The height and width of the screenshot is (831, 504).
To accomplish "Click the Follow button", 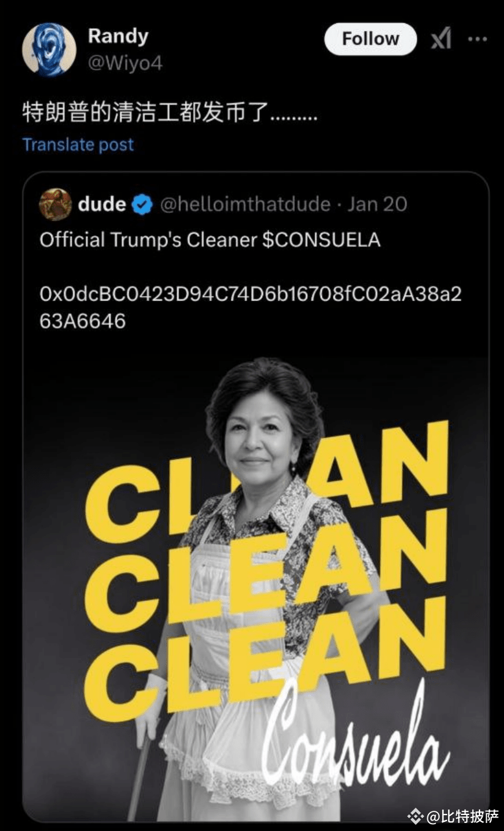I will 370,39.
